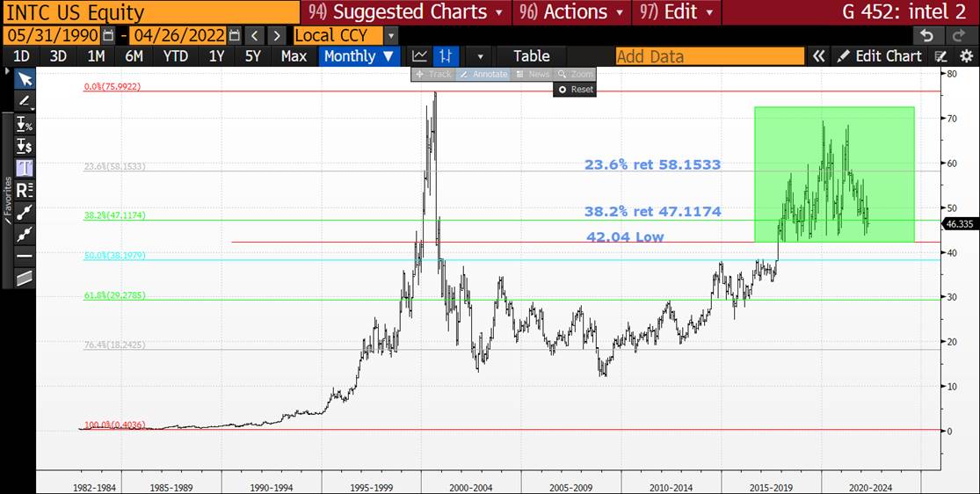Click the start date 05/31/1990 field

coord(53,35)
